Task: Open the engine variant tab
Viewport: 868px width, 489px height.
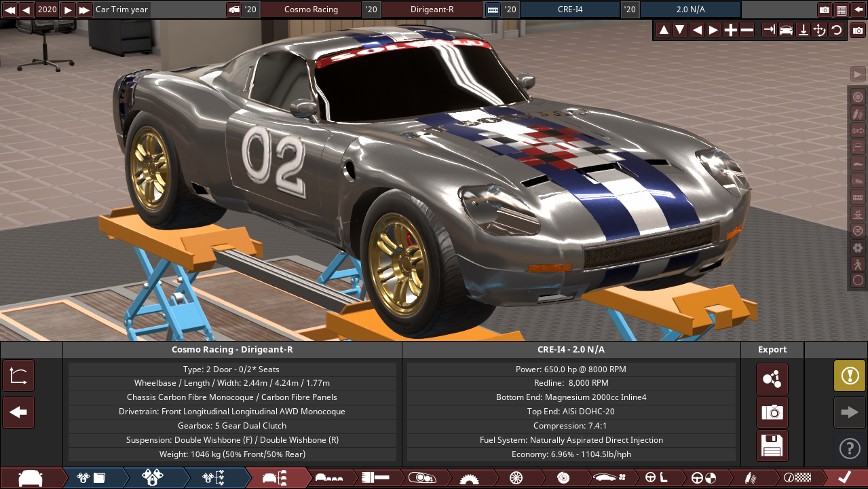Action: pos(153,477)
